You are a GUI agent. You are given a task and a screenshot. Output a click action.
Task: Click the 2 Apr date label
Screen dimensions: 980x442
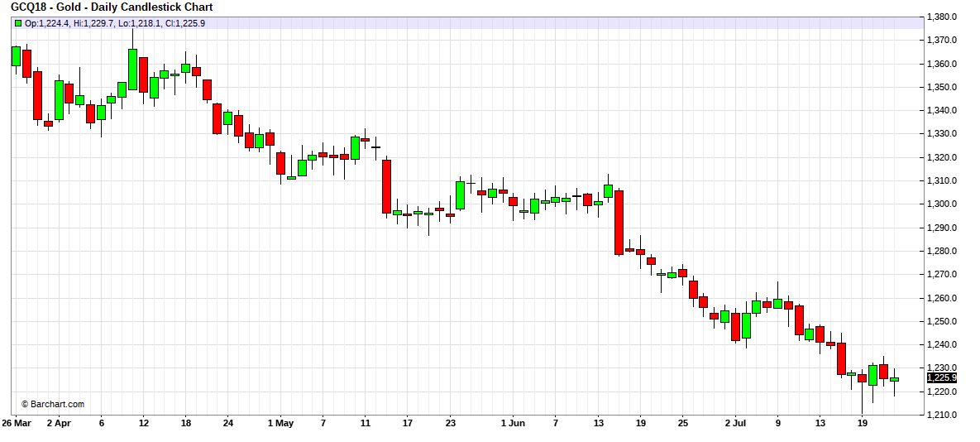[59, 423]
